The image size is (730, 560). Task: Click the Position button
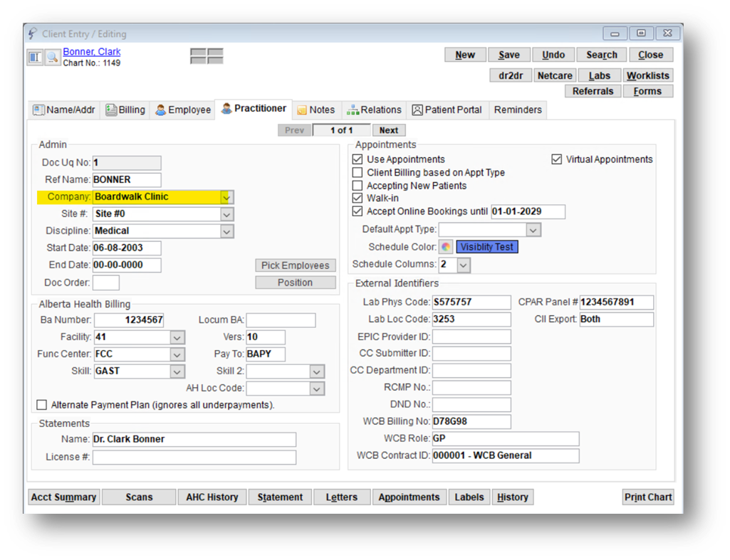(x=295, y=282)
